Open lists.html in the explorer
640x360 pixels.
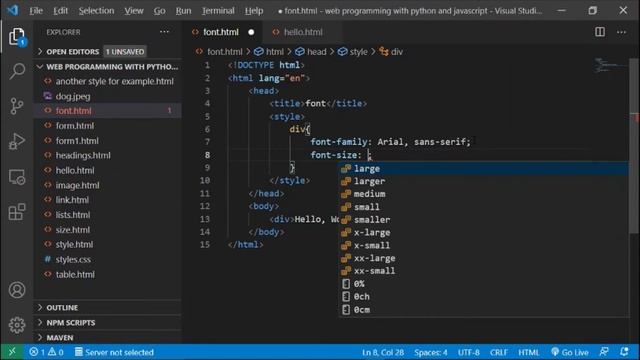pyautogui.click(x=108, y=215)
